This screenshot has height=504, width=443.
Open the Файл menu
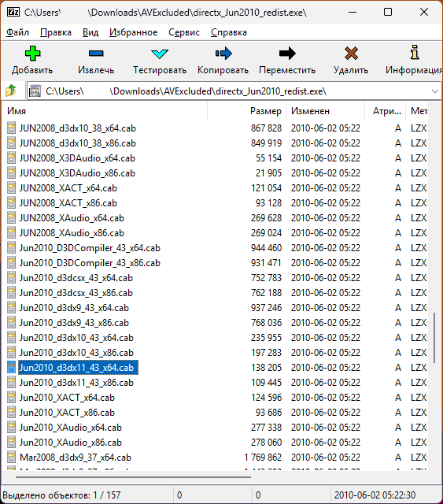17,32
